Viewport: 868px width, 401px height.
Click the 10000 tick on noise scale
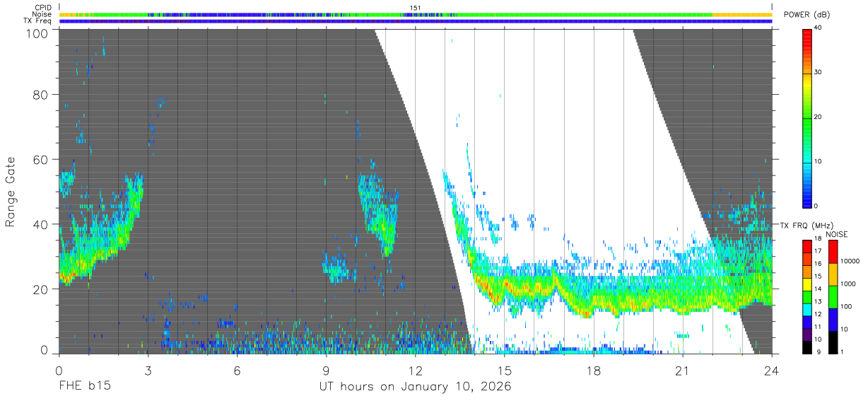point(850,262)
